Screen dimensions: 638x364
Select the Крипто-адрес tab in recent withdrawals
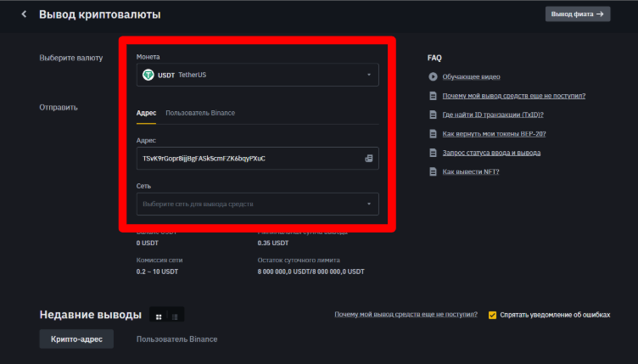tap(76, 339)
